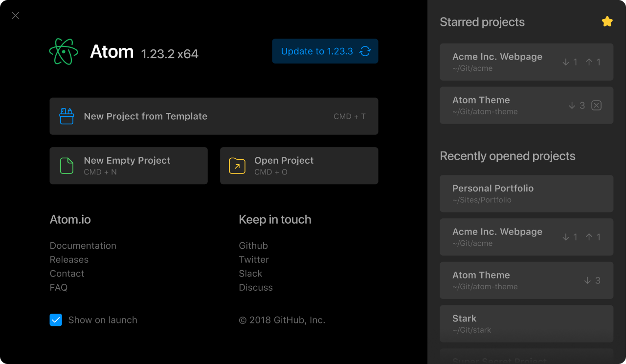Open the Releases link
The height and width of the screenshot is (364, 626).
pyautogui.click(x=69, y=259)
